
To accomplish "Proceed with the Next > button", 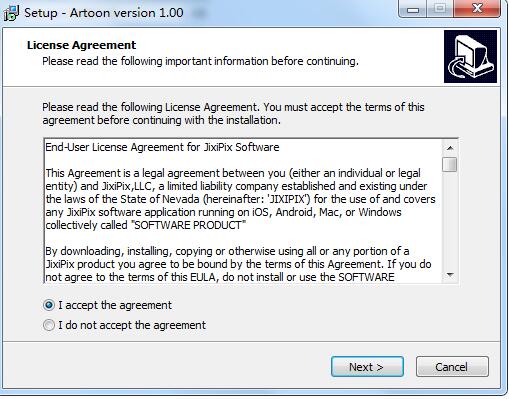I will 367,367.
